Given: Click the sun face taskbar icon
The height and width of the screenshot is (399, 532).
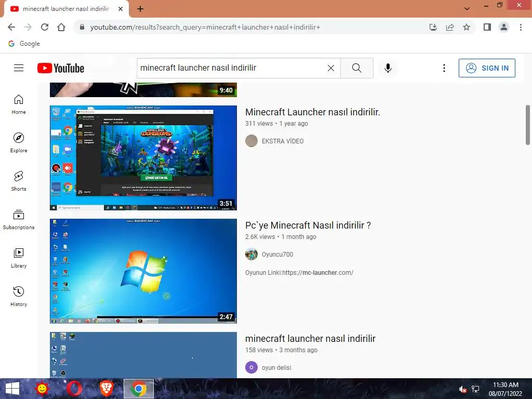Looking at the screenshot, I should (42, 389).
